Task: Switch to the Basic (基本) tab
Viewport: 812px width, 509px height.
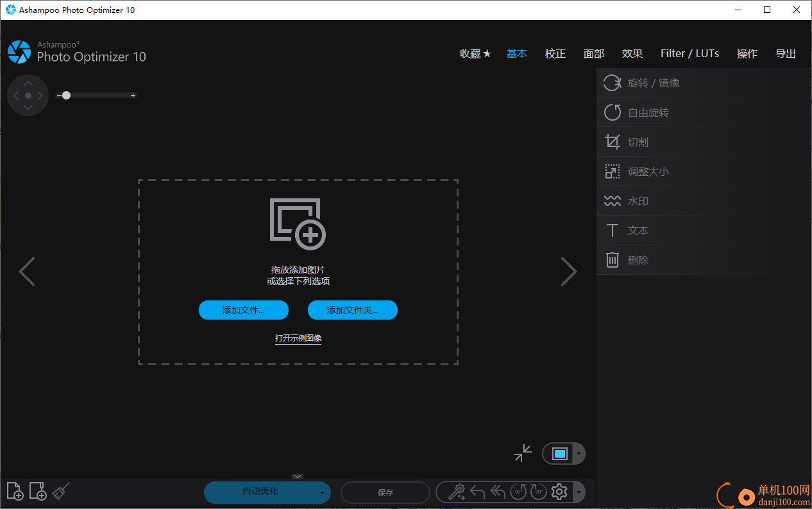Action: click(x=517, y=54)
